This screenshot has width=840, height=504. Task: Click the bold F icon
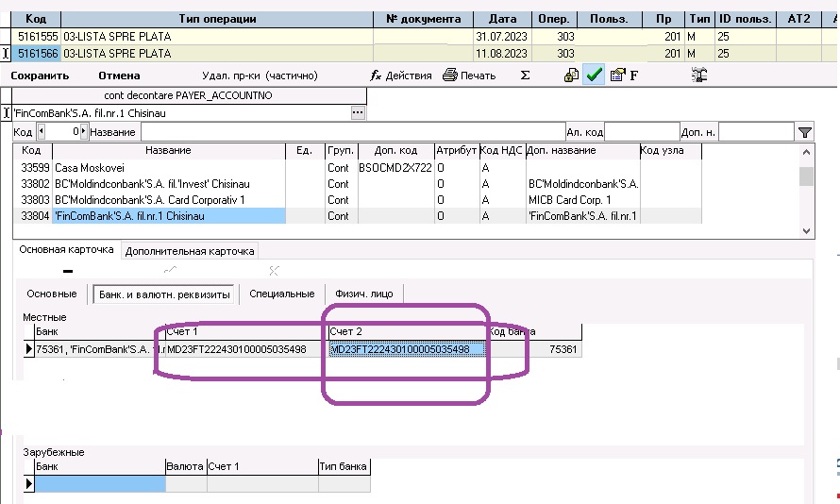(x=634, y=76)
